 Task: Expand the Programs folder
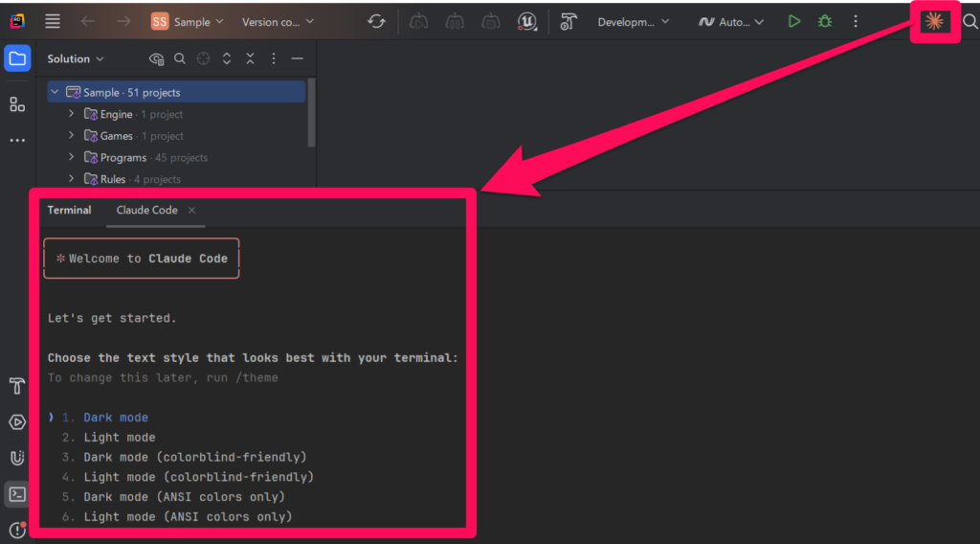click(x=71, y=157)
